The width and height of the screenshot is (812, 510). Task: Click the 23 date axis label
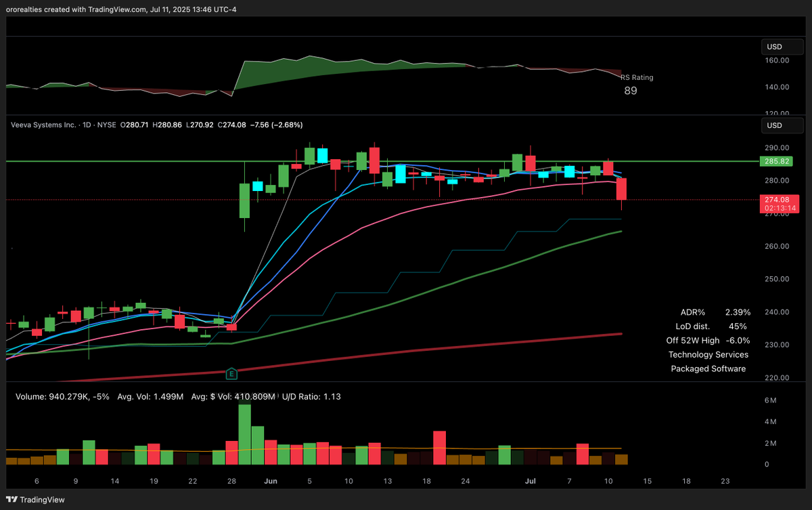click(725, 481)
